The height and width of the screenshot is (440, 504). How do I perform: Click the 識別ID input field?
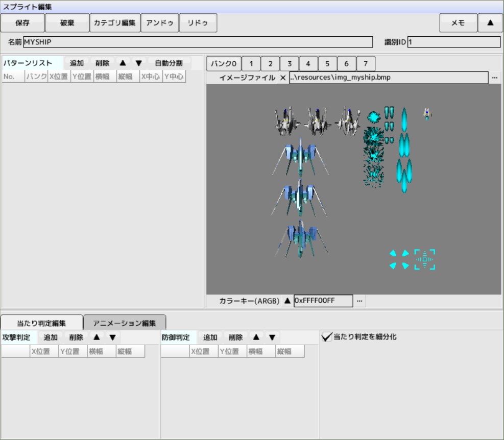[453, 42]
